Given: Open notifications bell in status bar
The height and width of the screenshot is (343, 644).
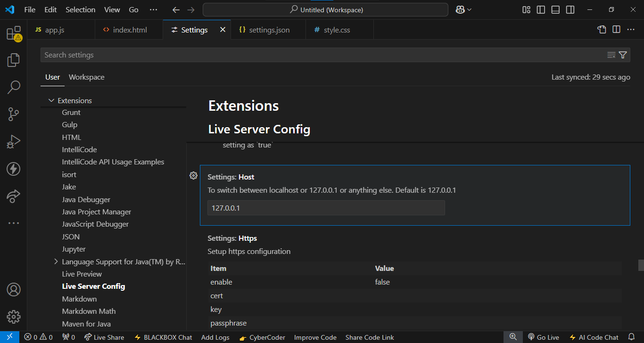Looking at the screenshot, I should click(631, 337).
